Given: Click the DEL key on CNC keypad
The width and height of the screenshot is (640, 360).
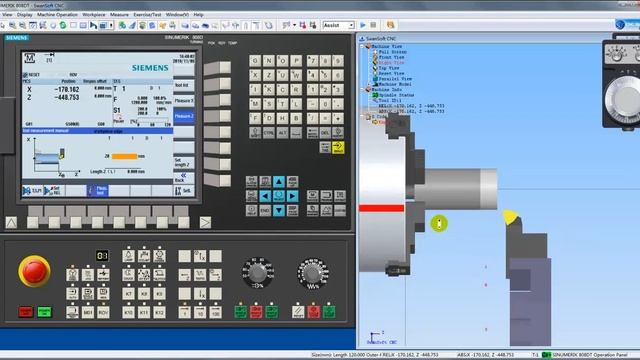Looking at the screenshot, I should (325, 133).
